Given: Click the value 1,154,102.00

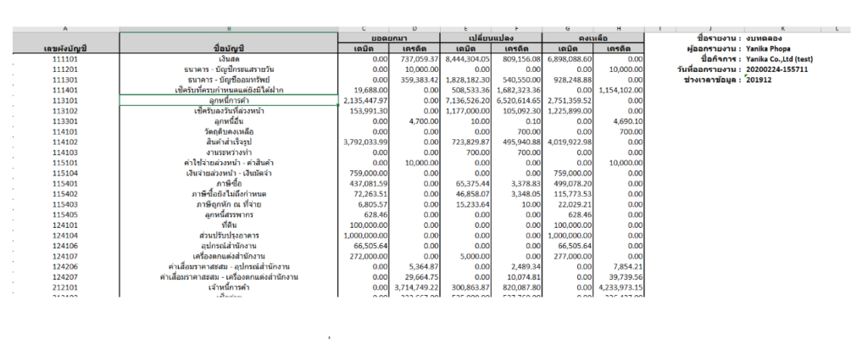Looking at the screenshot, I should [x=620, y=90].
